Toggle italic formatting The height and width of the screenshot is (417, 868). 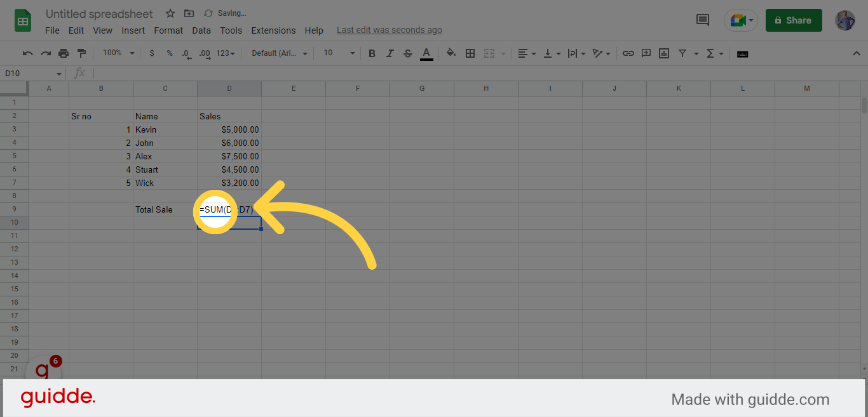pyautogui.click(x=390, y=53)
